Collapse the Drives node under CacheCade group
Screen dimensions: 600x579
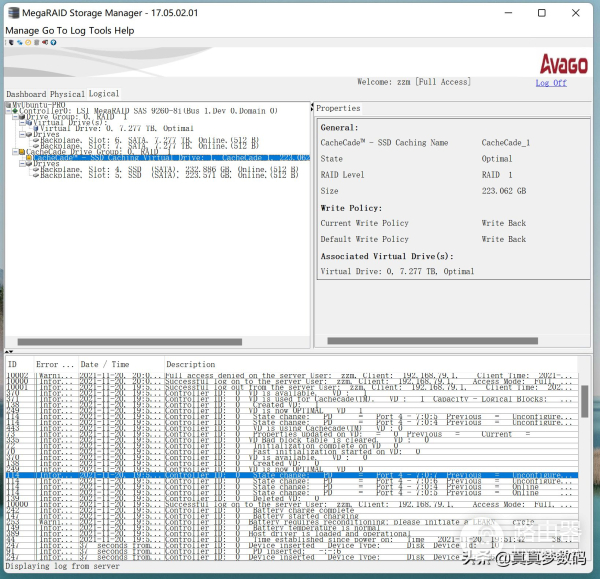(x=23, y=163)
